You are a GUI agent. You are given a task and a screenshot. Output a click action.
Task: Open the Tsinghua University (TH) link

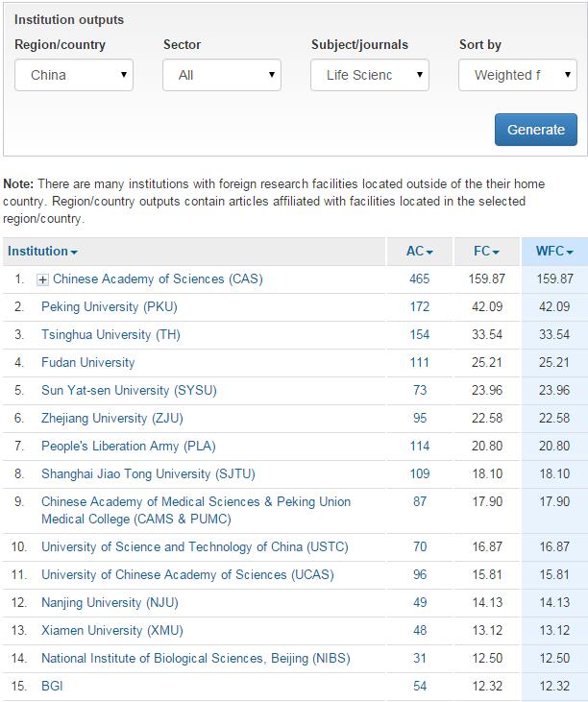pos(110,335)
